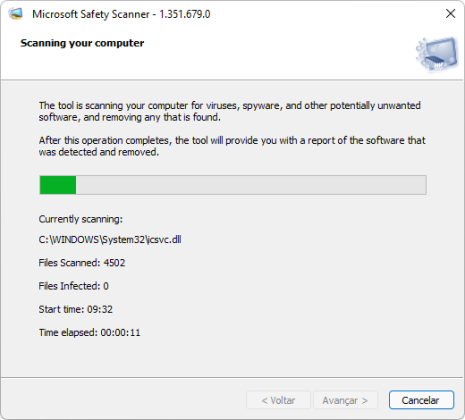This screenshot has height=420, width=465.
Task: Click the Time elapsed 00:00:11 label
Action: [90, 333]
